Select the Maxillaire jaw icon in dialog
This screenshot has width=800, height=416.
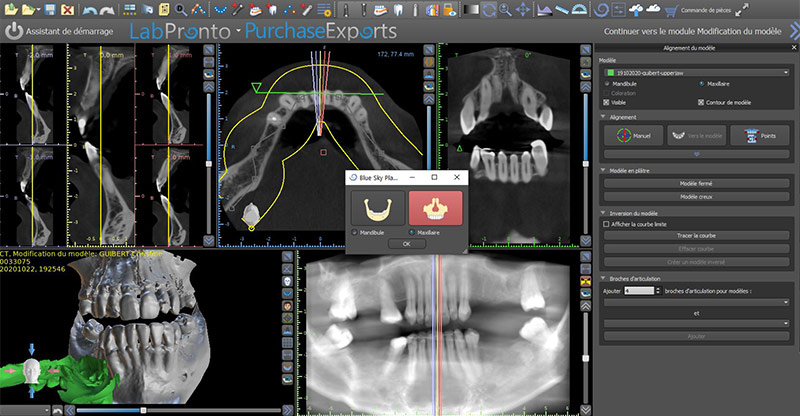(x=434, y=208)
